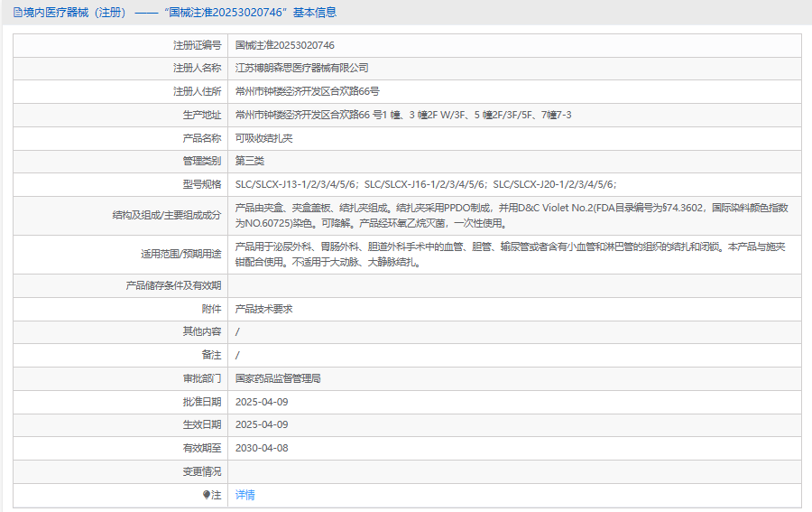Select 江苏博朗森思医疗器械有限公司 text
Image resolution: width=812 pixels, height=512 pixels.
click(302, 69)
